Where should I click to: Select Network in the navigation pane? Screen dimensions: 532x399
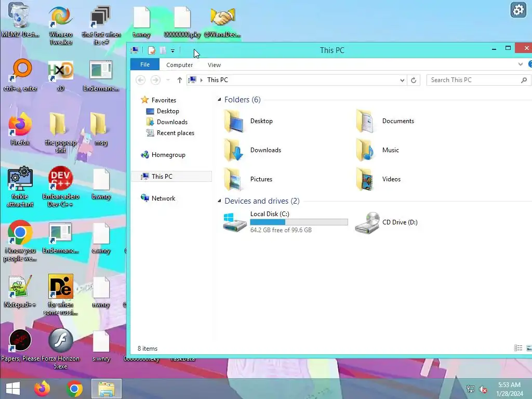point(163,198)
